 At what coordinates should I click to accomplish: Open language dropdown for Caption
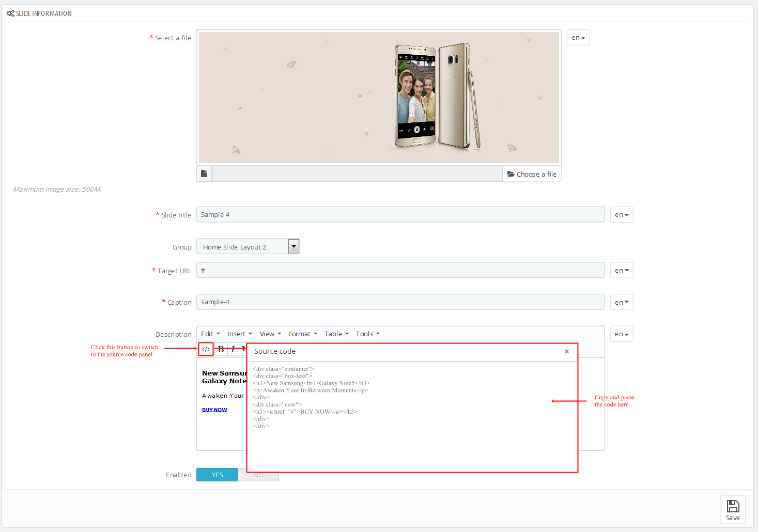pos(622,302)
